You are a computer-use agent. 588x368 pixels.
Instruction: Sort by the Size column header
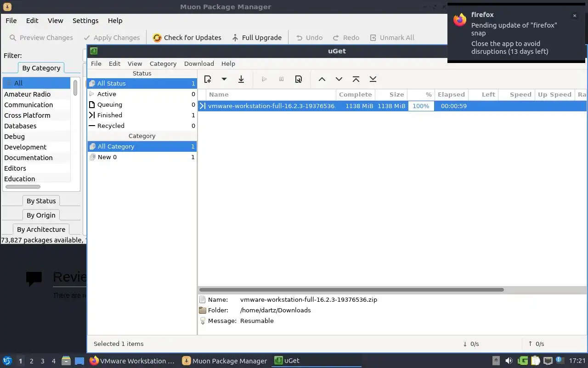[391, 94]
